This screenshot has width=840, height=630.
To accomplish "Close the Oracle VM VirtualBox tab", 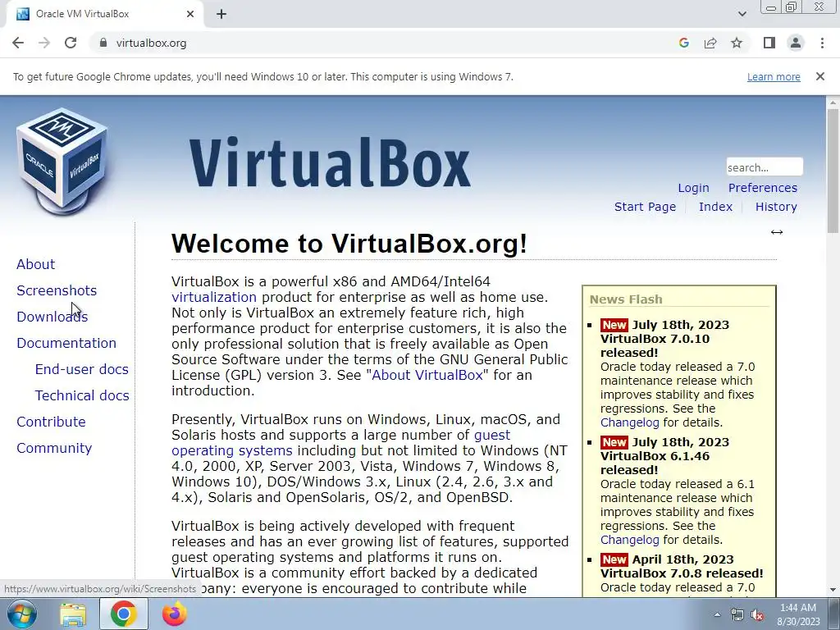I will click(x=190, y=15).
